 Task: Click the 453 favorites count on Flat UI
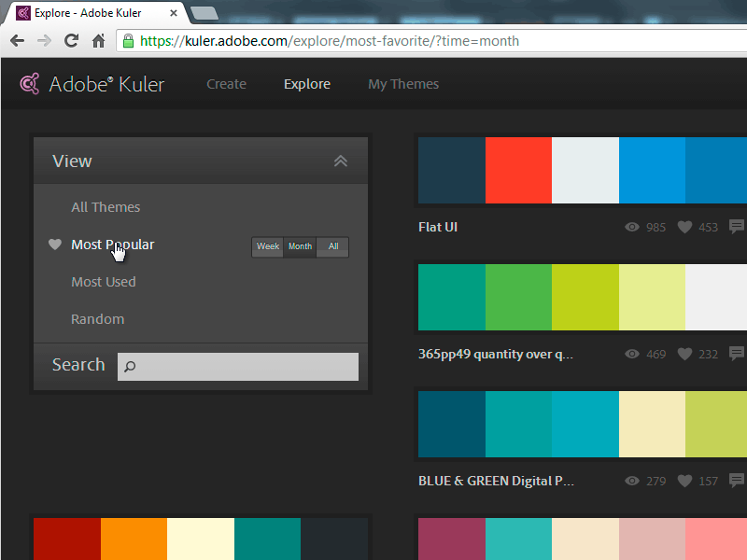pos(709,227)
